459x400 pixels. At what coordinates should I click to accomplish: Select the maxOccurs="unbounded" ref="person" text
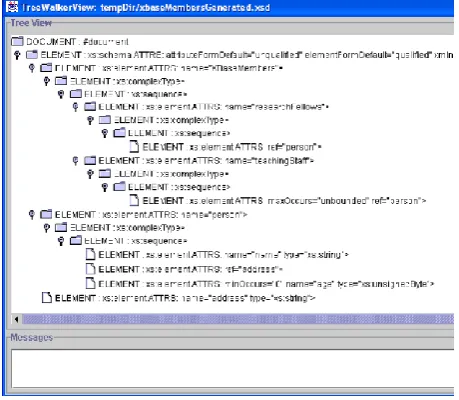tap(284, 201)
